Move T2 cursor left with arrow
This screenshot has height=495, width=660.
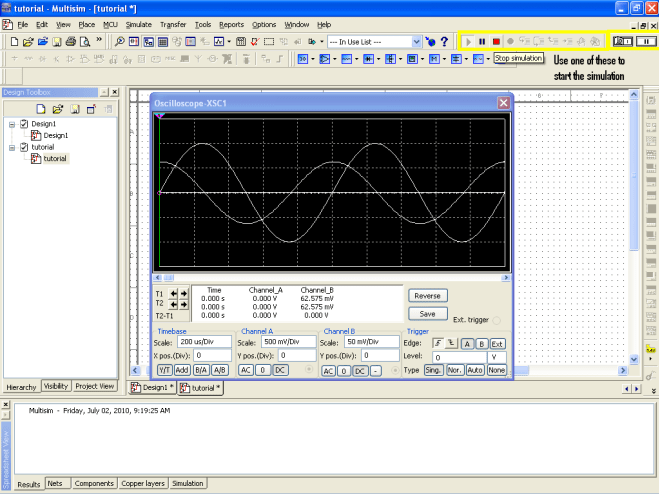[173, 304]
